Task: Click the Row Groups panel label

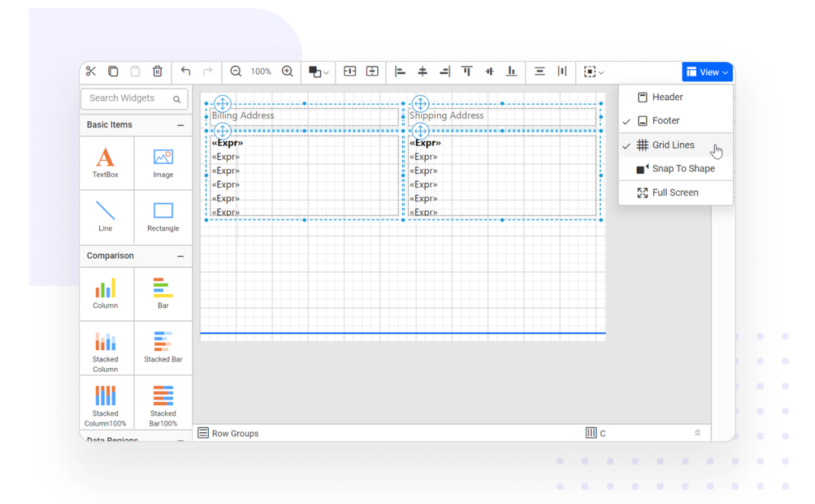Action: (x=235, y=434)
